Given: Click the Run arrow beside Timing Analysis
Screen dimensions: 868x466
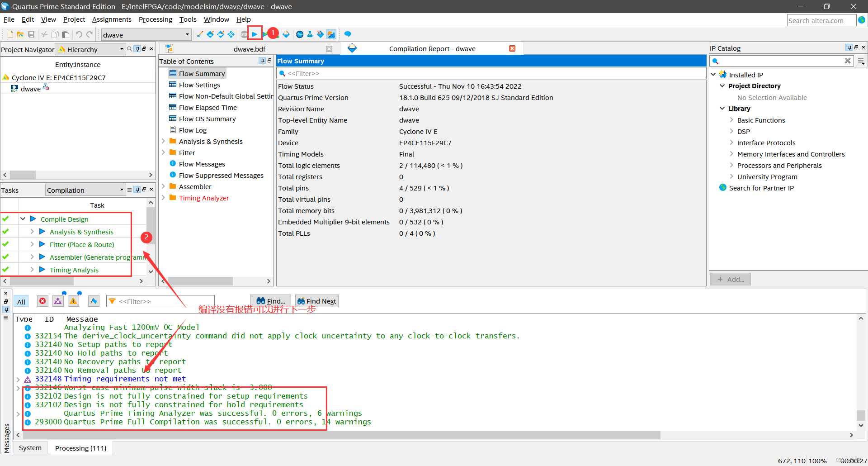Looking at the screenshot, I should pyautogui.click(x=42, y=270).
